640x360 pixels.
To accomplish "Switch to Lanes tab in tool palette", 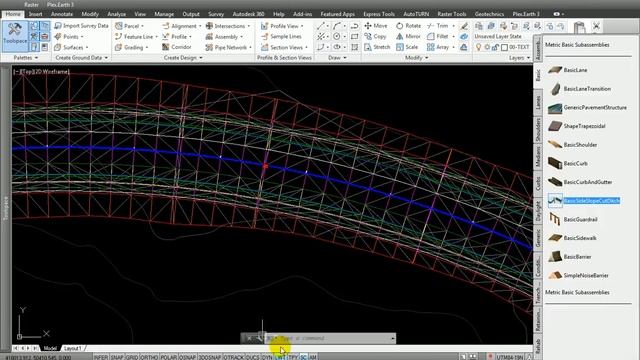I will [538, 102].
